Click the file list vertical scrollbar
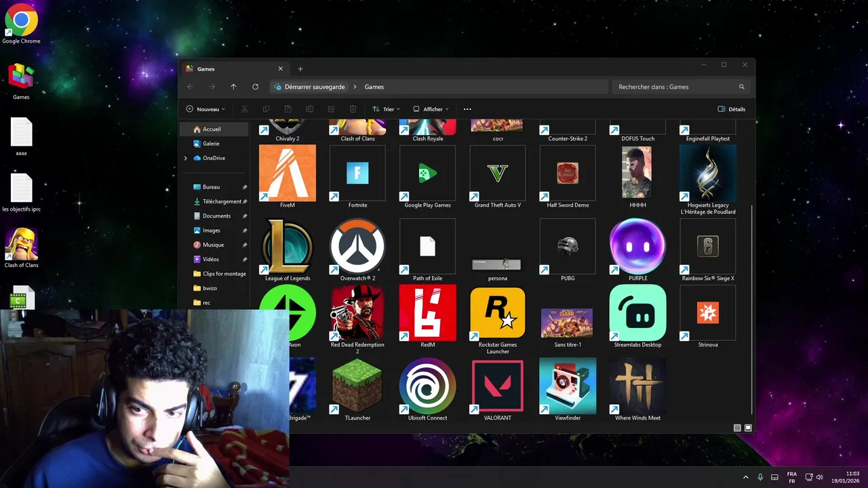The height and width of the screenshot is (488, 868). (752, 308)
